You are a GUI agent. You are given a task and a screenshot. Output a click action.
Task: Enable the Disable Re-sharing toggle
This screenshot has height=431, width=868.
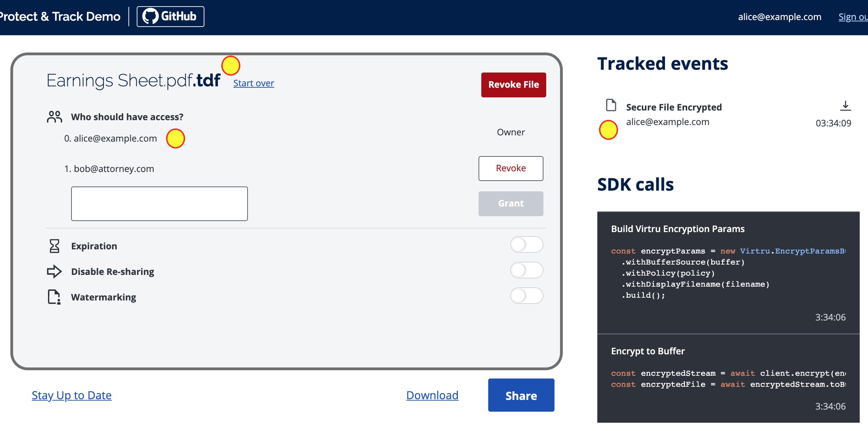click(526, 271)
